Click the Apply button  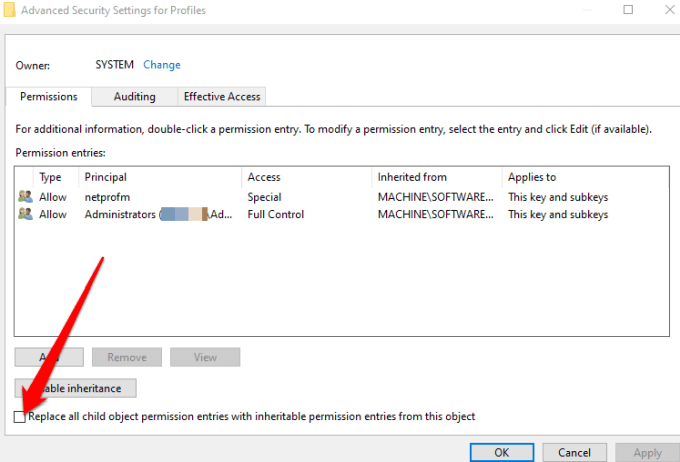(x=648, y=452)
